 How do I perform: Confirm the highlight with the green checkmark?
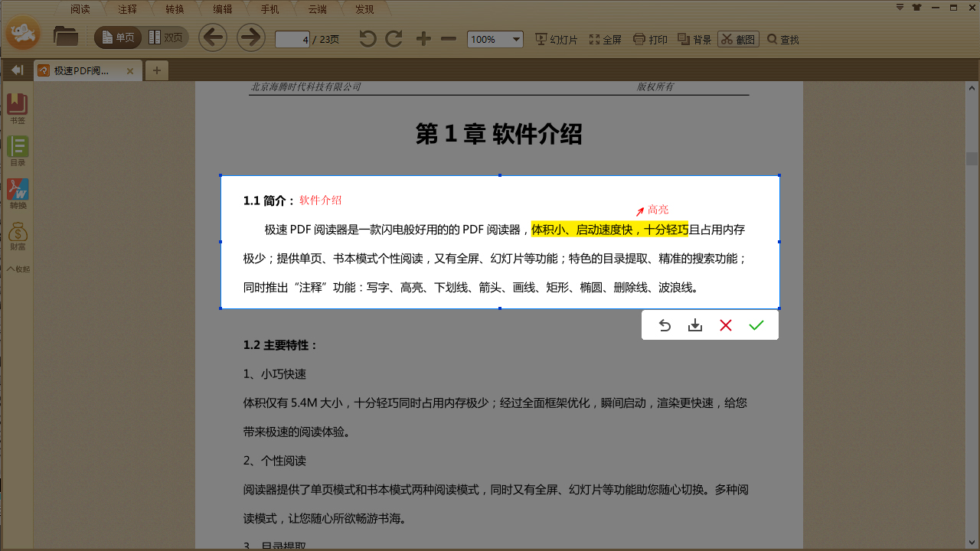pos(756,324)
